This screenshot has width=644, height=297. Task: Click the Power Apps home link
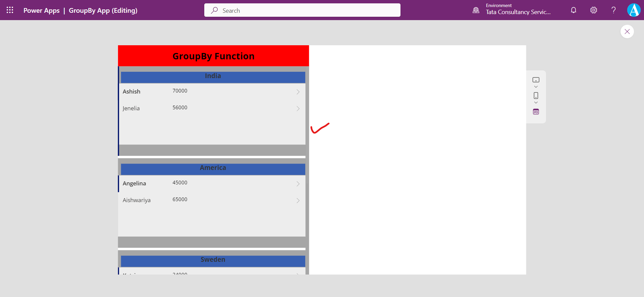41,10
